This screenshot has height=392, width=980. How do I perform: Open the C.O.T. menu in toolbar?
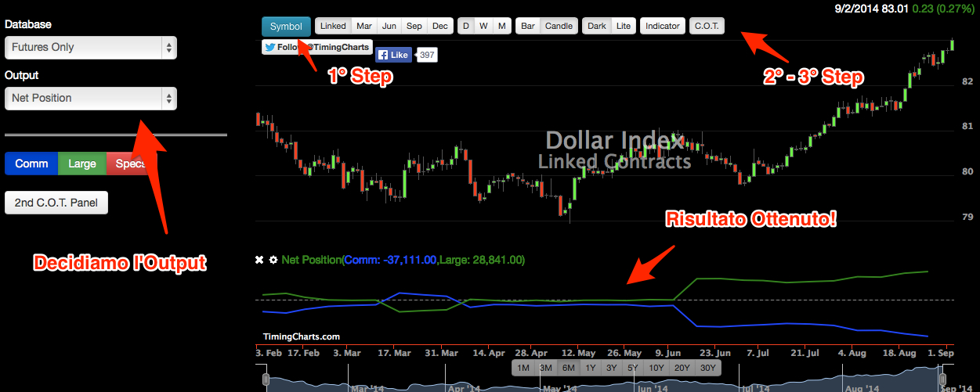707,26
